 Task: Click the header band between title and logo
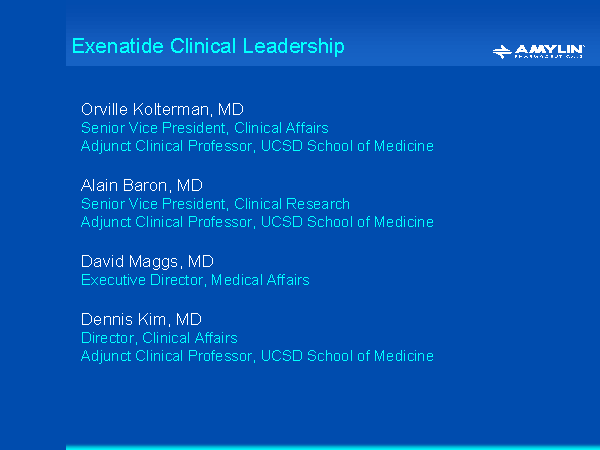(x=420, y=47)
